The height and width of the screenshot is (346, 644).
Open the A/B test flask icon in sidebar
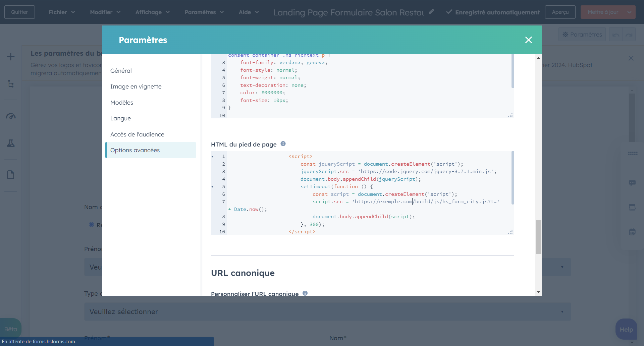[x=11, y=143]
